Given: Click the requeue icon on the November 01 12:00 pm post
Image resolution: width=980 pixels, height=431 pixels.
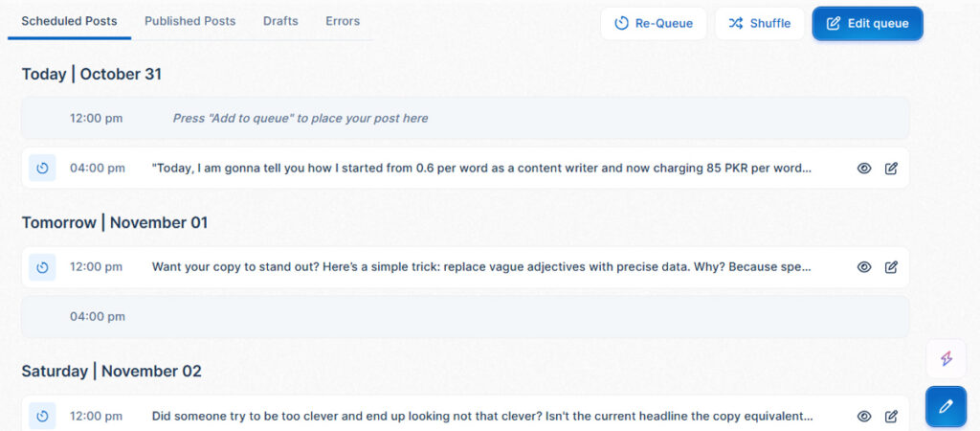Looking at the screenshot, I should click(x=42, y=267).
